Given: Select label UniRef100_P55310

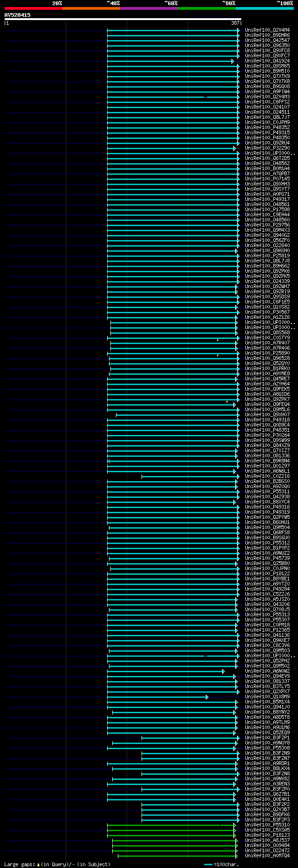Looking at the screenshot, I should click(267, 825).
